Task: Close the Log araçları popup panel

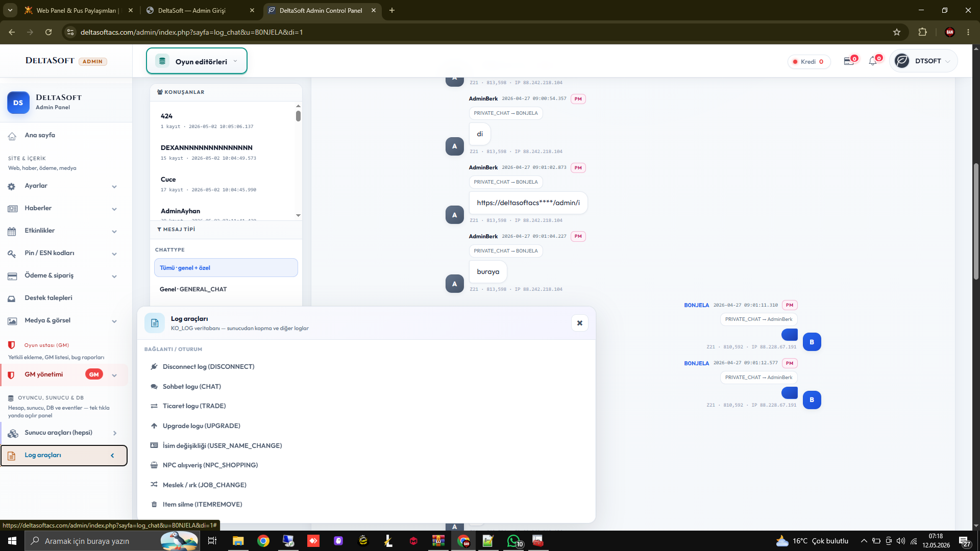Action: (x=579, y=323)
